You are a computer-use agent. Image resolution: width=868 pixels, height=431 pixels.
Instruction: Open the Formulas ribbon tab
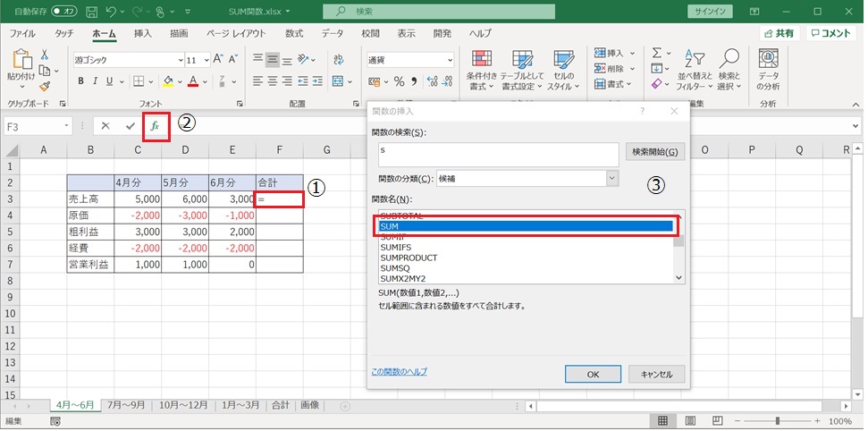[x=293, y=33]
